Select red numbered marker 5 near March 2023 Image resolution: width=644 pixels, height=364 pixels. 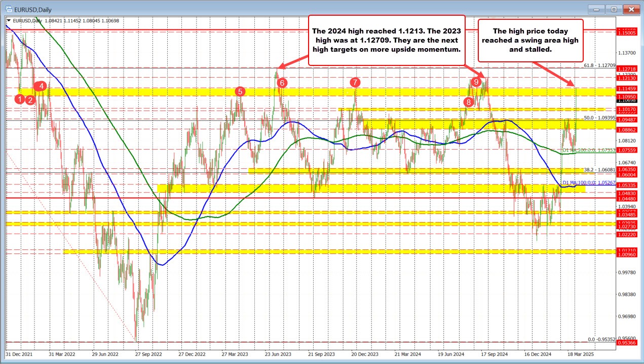[x=240, y=91]
